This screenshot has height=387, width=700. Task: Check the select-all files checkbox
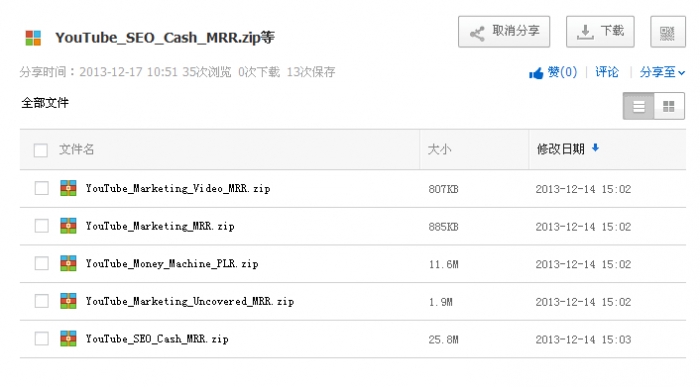point(41,150)
